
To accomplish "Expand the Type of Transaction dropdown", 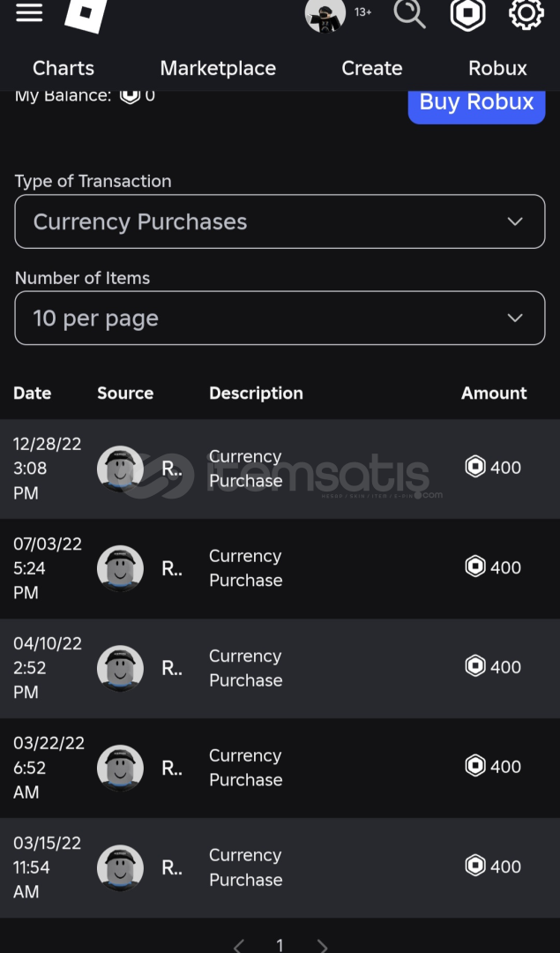I will point(280,221).
